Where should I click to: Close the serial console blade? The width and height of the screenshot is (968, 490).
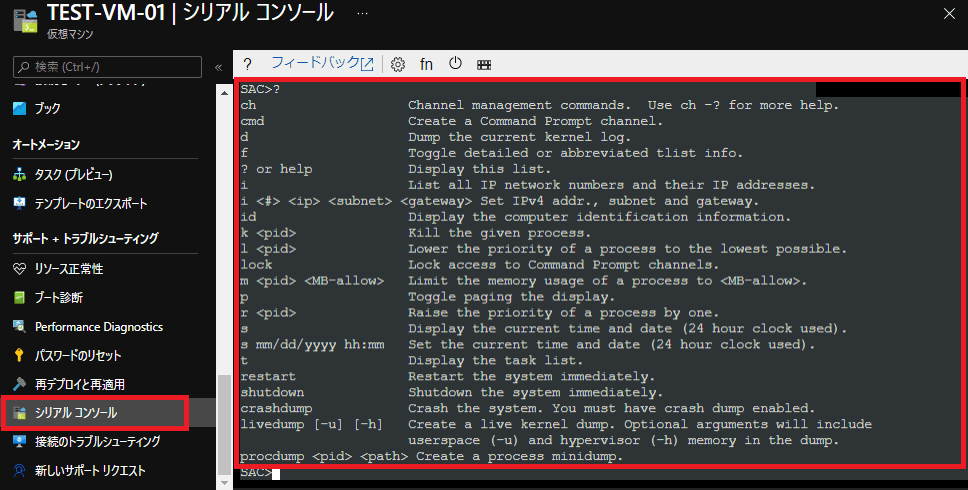(949, 14)
